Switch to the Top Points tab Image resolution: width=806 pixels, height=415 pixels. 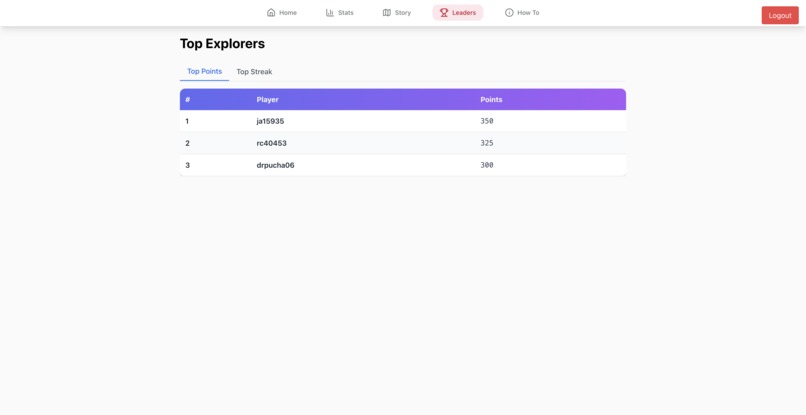(x=205, y=71)
